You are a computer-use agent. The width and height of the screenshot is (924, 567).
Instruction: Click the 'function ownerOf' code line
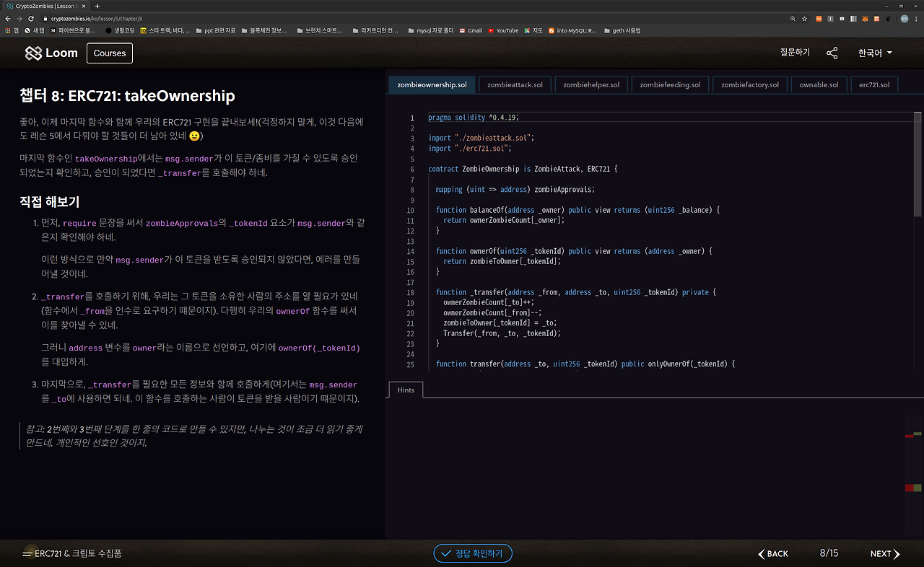click(574, 251)
